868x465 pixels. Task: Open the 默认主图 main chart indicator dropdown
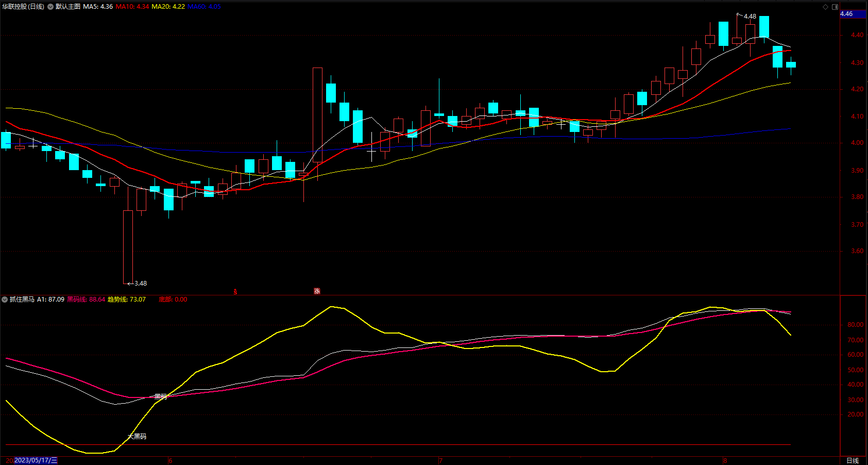point(50,7)
